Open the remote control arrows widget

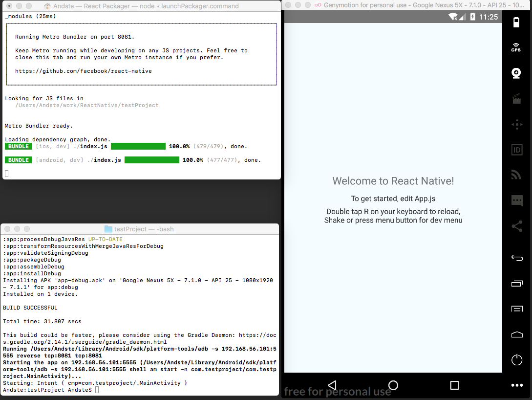[x=517, y=124]
